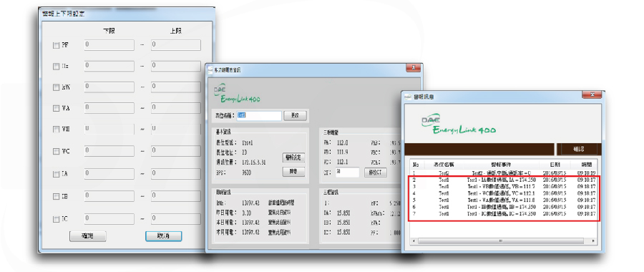Click the alarm list horizontal scrollbar thumb

click(x=501, y=241)
